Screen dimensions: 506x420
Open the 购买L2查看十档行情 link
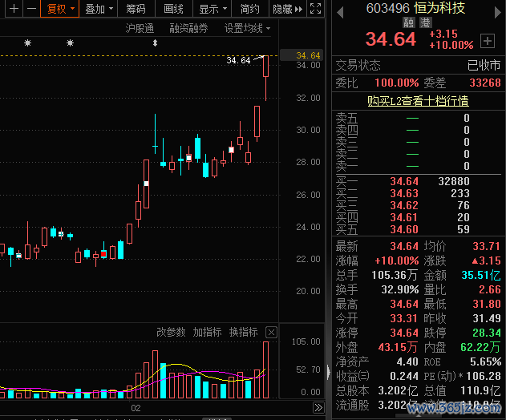click(x=418, y=101)
